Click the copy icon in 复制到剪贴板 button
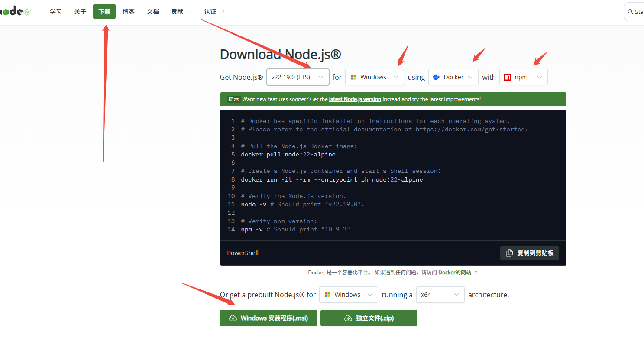This screenshot has width=644, height=341. coord(510,253)
